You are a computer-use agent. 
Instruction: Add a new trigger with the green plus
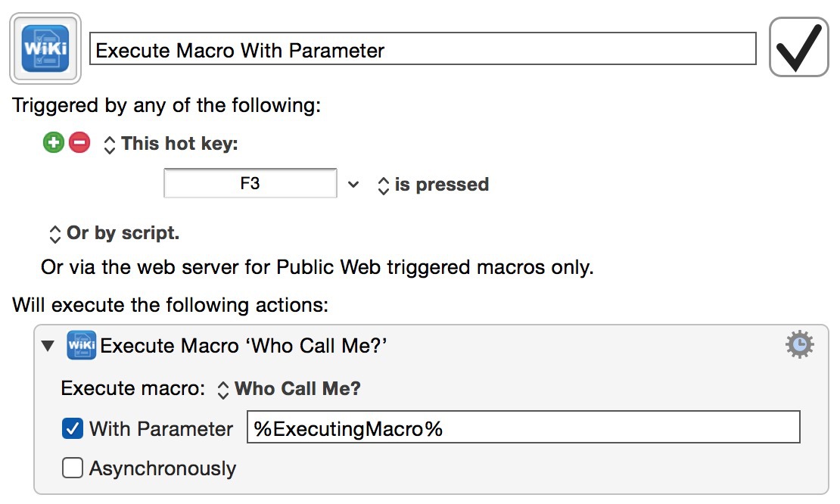[x=52, y=142]
